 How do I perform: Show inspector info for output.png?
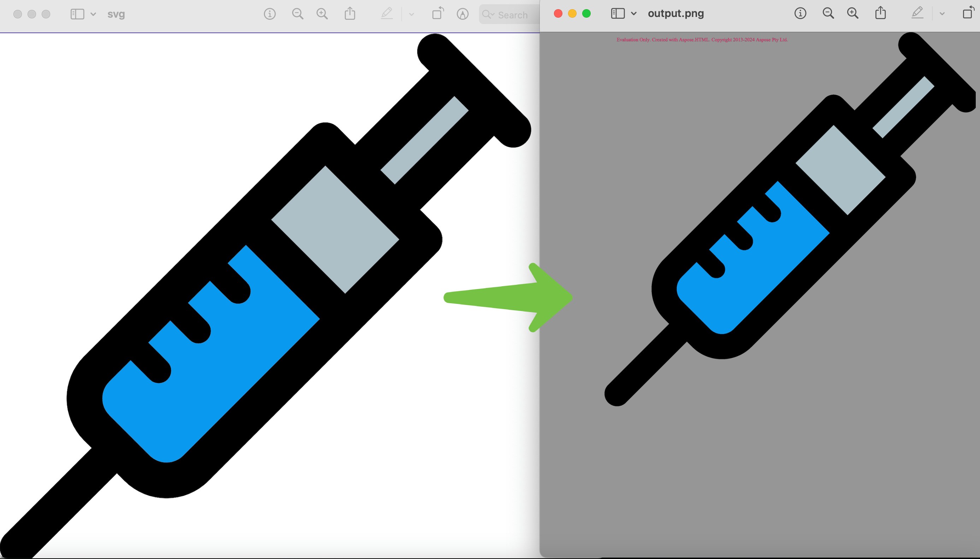(799, 13)
